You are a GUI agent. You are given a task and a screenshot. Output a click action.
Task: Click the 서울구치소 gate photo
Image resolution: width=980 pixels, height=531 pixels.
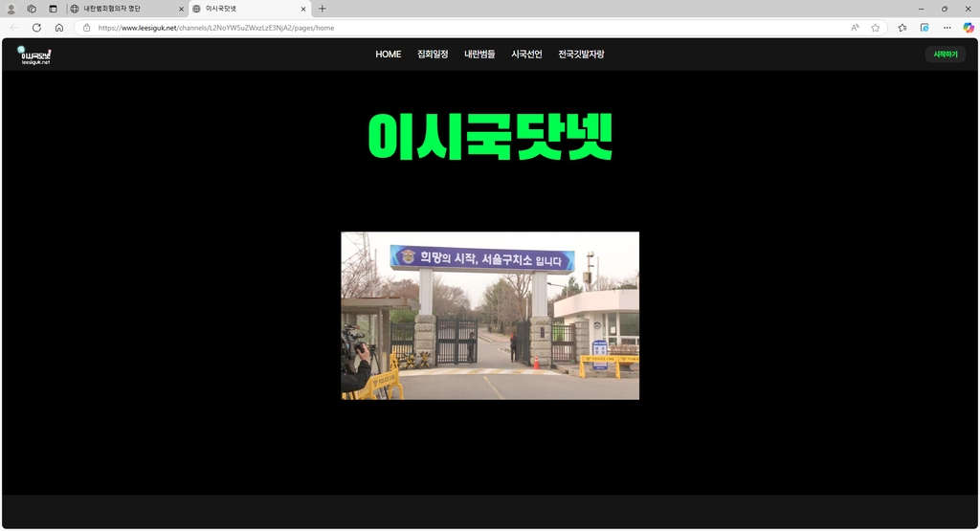click(490, 316)
